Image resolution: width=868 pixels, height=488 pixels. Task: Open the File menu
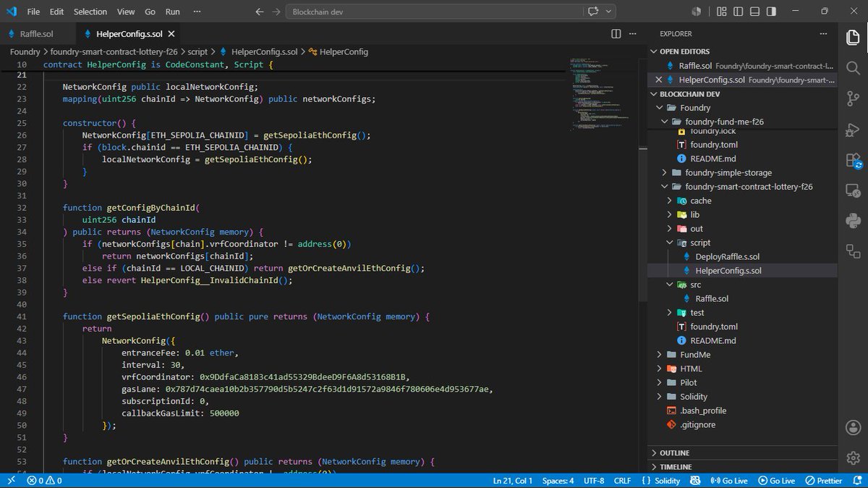[33, 12]
